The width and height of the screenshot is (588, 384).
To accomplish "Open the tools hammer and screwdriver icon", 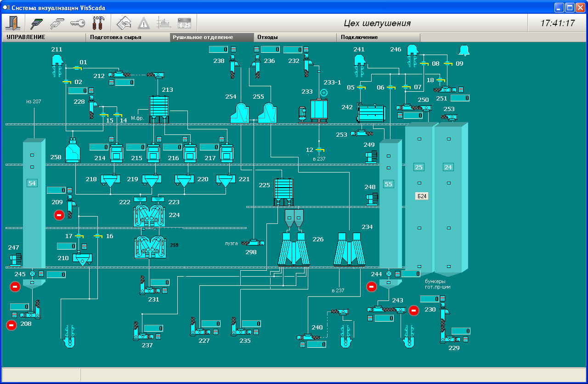I will [x=98, y=23].
